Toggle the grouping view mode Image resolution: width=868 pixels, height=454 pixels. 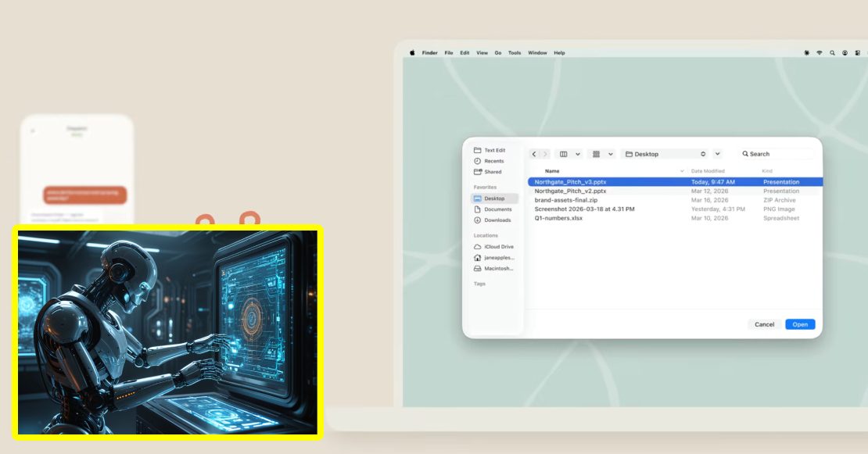click(x=597, y=154)
